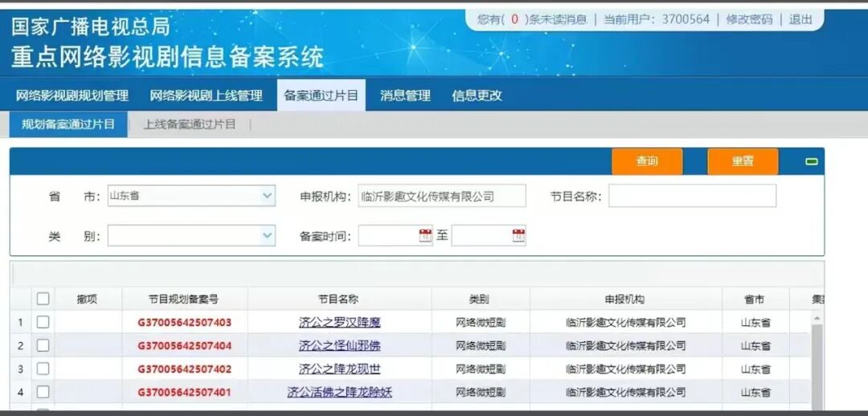The image size is (868, 416).
Task: Open 信息更改 menu
Action: (477, 96)
